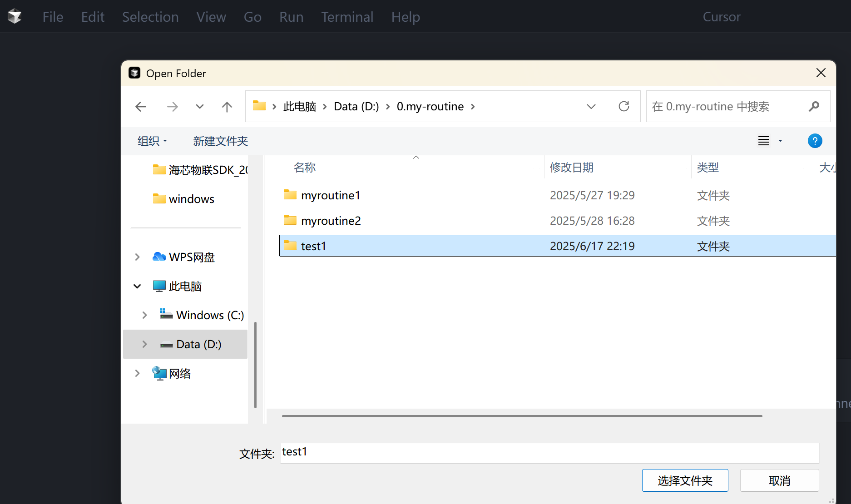
Task: Go up one folder level
Action: coord(227,107)
